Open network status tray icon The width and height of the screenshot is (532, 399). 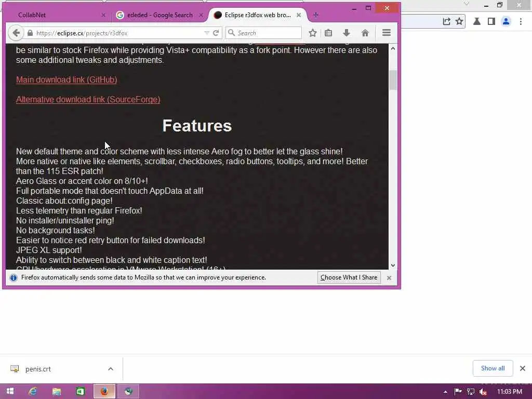[471, 392]
